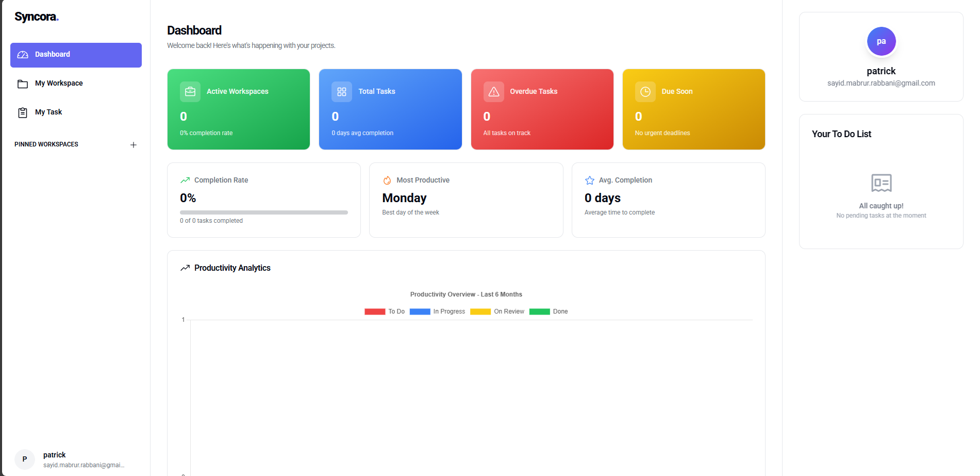The image size is (980, 476).
Task: Click the Due Soon clock icon
Action: coord(645,92)
